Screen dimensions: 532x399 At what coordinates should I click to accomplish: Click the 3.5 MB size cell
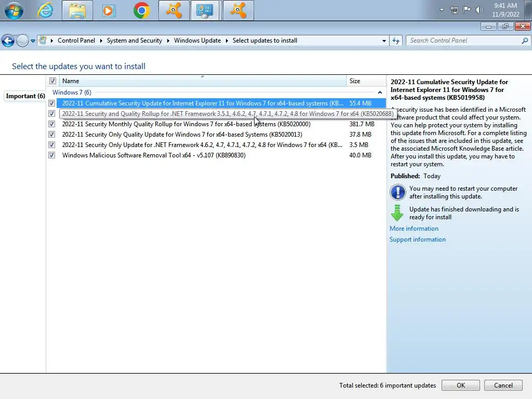[x=358, y=145]
